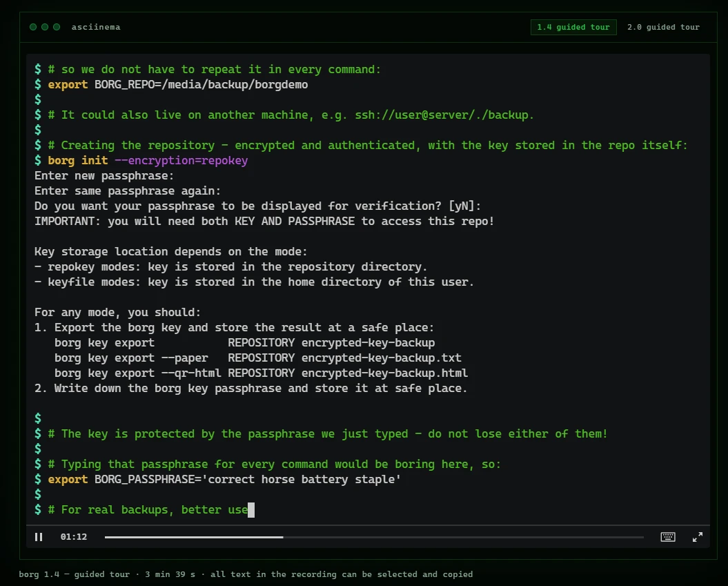The height and width of the screenshot is (586, 728).
Task: Click the '# Typing that passphrase for every command' comment
Action: [x=268, y=465]
